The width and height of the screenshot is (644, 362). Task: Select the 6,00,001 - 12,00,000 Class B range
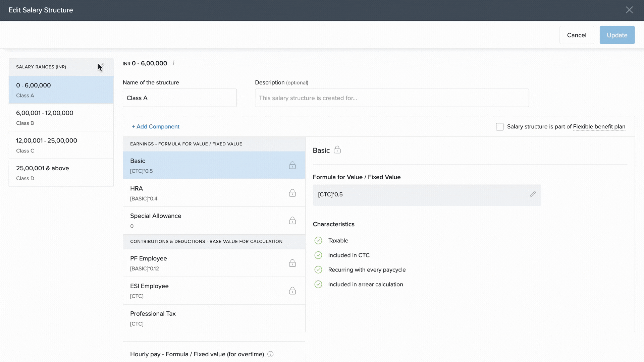click(61, 117)
